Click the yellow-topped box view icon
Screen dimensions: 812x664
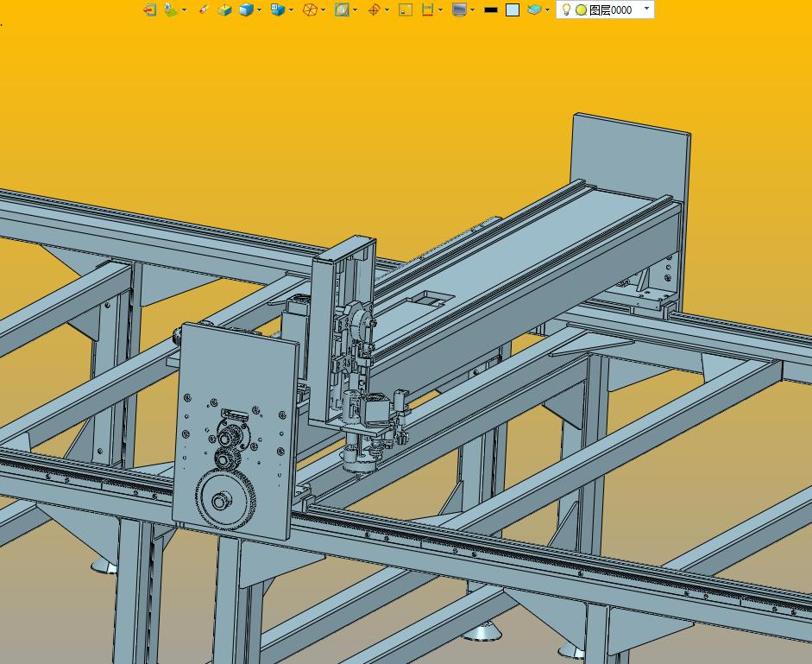(223, 9)
